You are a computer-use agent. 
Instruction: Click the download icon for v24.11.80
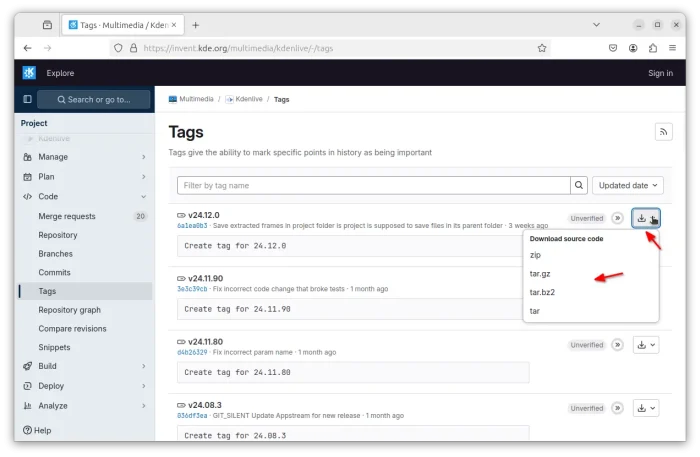tap(641, 345)
